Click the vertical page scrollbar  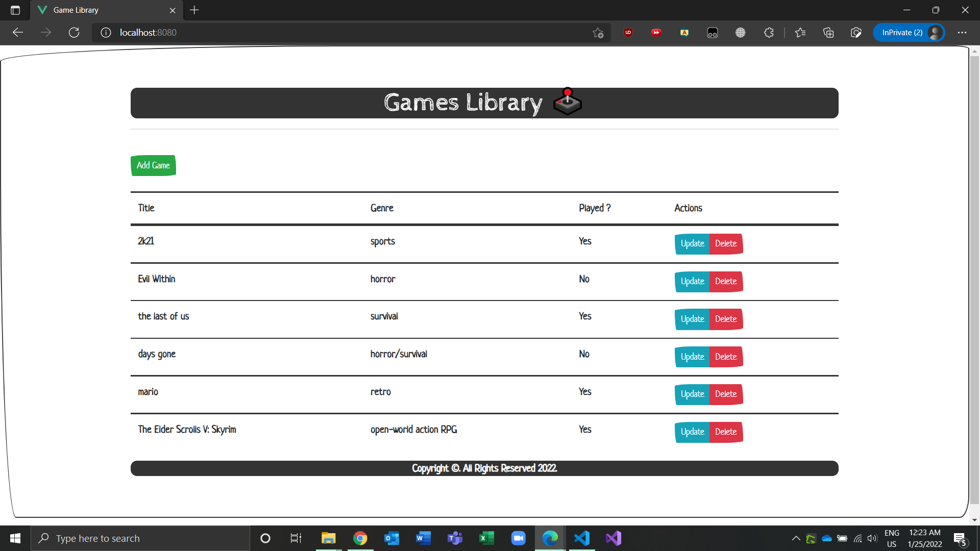[x=974, y=281]
